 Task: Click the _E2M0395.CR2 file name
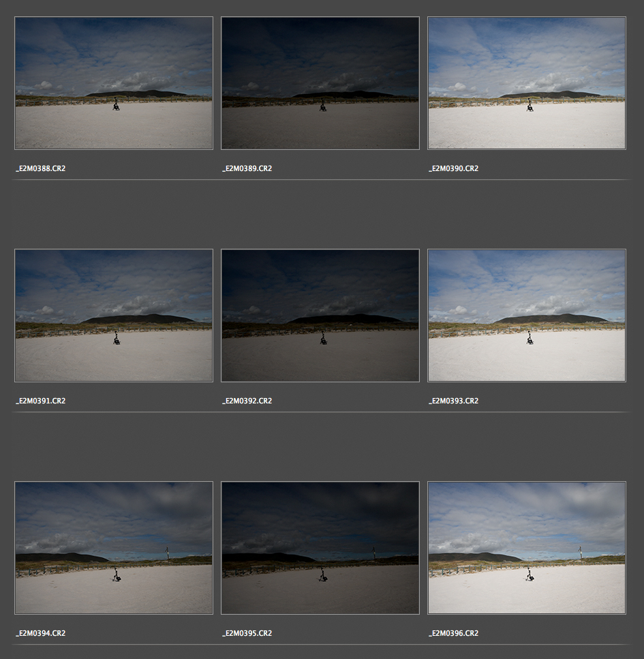pos(247,633)
